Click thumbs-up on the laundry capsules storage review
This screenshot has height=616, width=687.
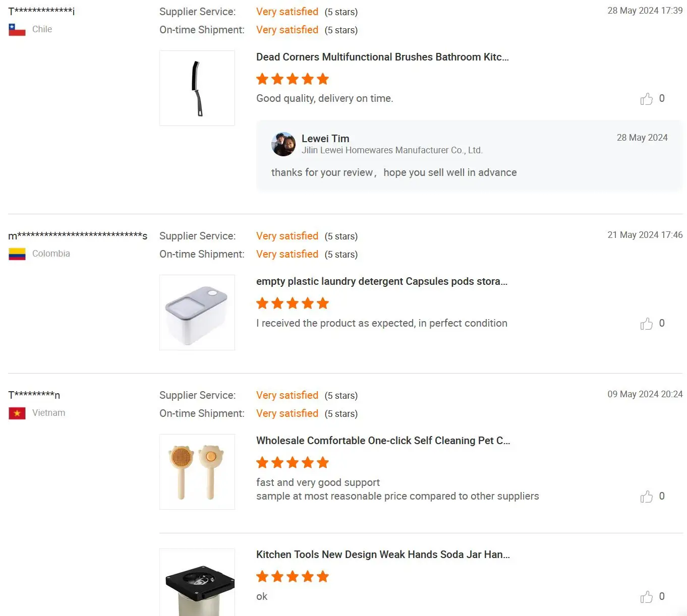[647, 324]
